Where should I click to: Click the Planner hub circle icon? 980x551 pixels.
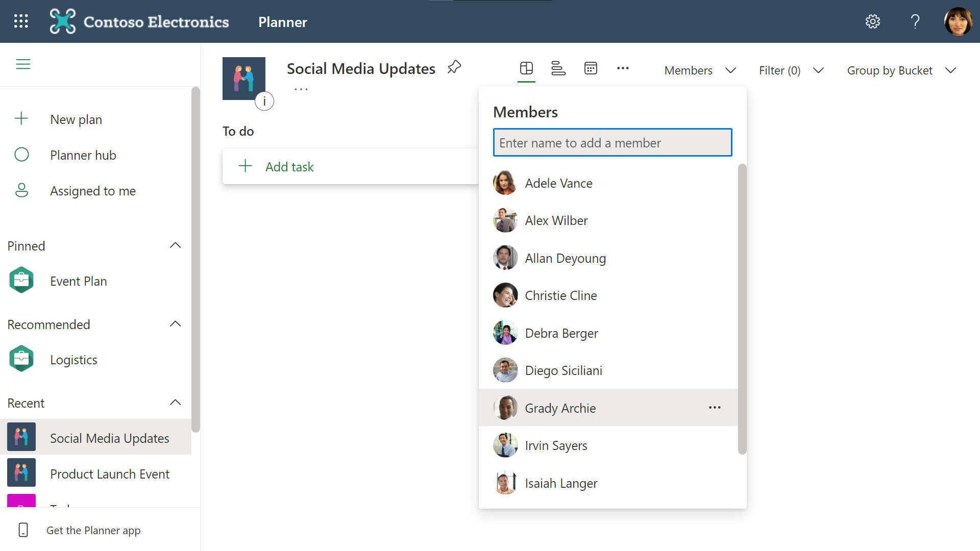click(x=21, y=155)
